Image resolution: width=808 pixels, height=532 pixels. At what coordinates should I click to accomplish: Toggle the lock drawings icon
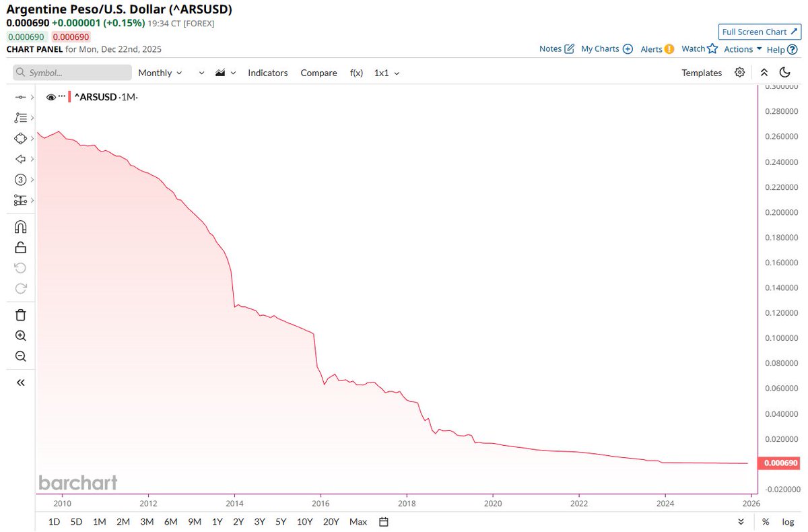click(20, 247)
